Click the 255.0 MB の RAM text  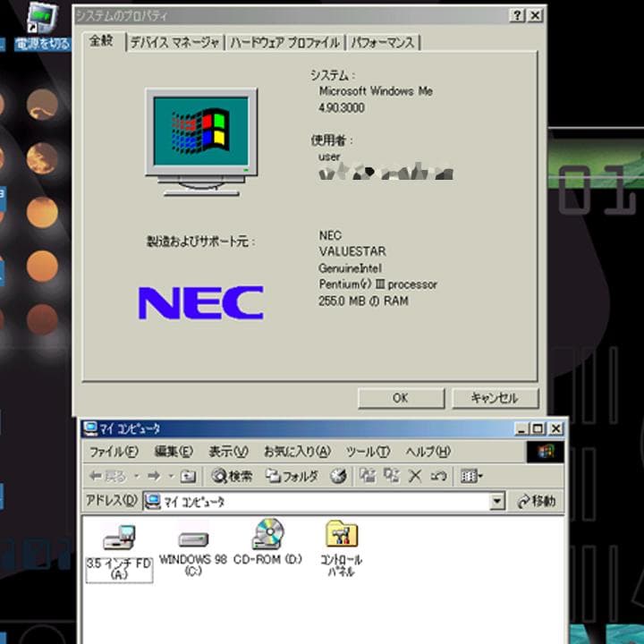[363, 301]
